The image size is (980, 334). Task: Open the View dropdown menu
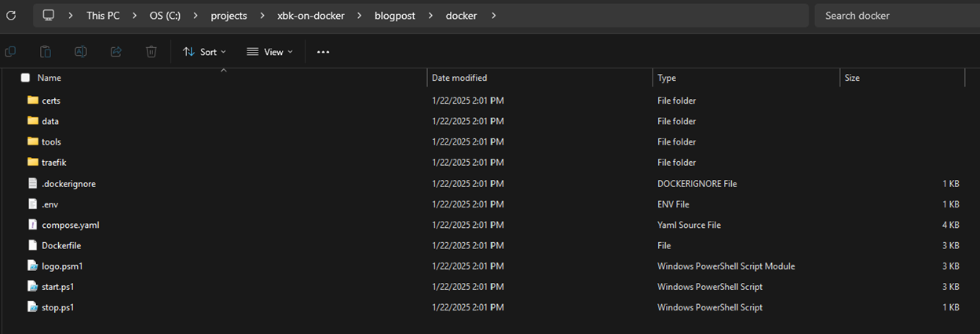coord(269,52)
